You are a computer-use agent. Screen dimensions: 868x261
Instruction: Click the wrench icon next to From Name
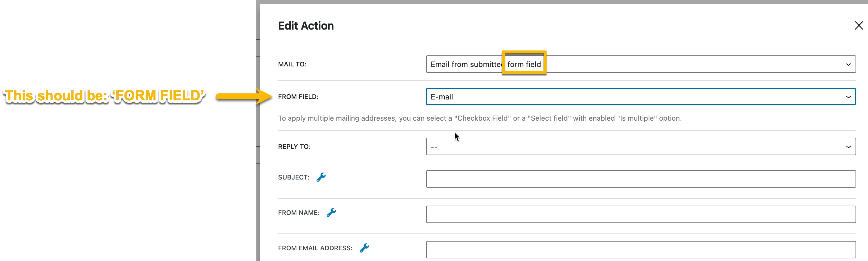click(331, 213)
